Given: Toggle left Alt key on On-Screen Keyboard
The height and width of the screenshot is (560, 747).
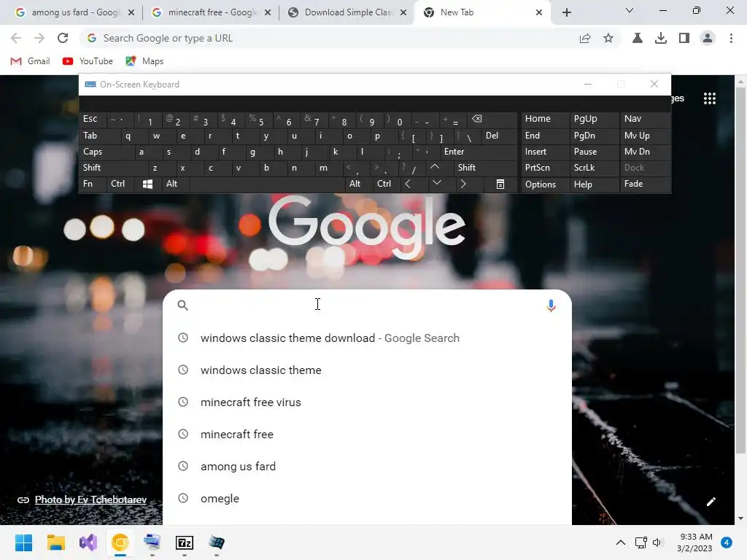Looking at the screenshot, I should coord(175,184).
